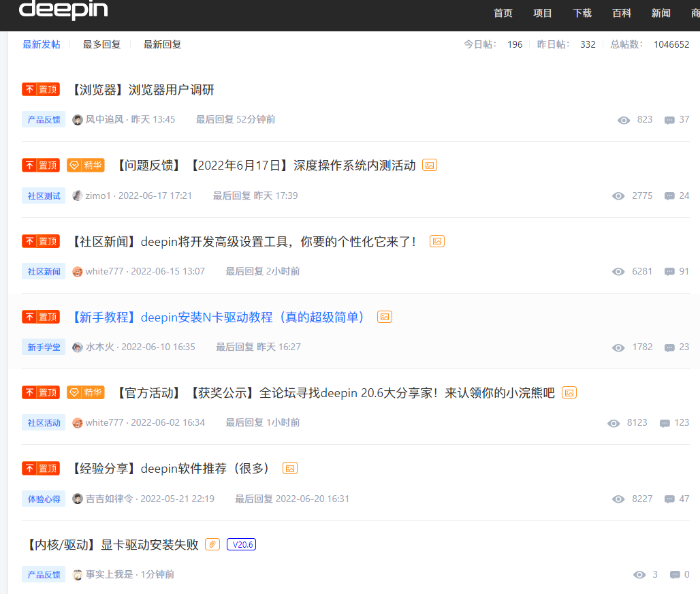Click 置顶 badge on 浏览器用户调研 post
The width and height of the screenshot is (700, 594).
click(x=41, y=89)
